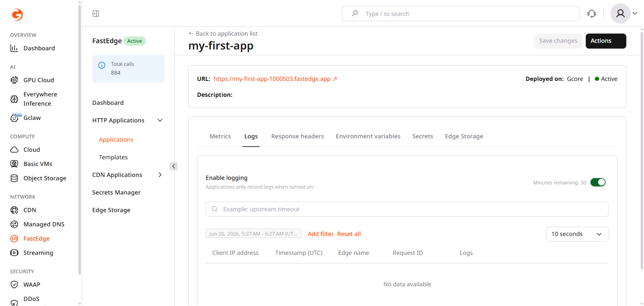The height and width of the screenshot is (306, 644).
Task: Click the Minutes remaining: 30 text
Action: point(560,183)
